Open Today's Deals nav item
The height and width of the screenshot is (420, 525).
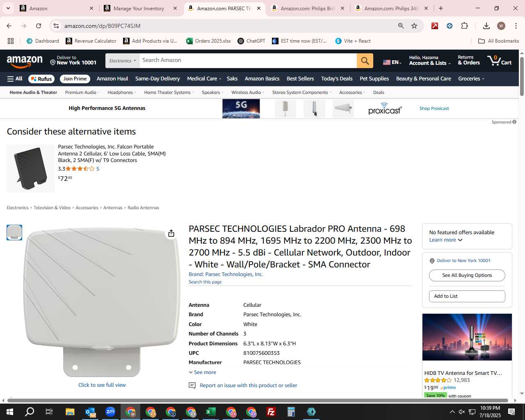[337, 79]
